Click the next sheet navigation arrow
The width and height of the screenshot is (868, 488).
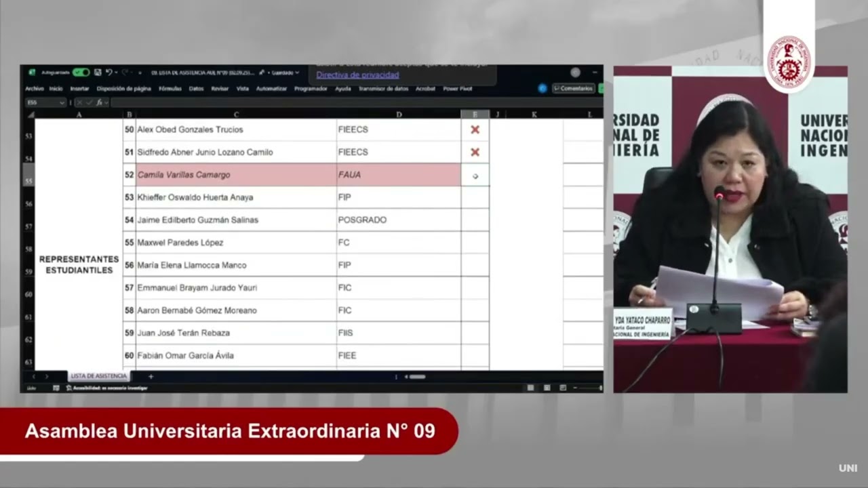[x=46, y=376]
